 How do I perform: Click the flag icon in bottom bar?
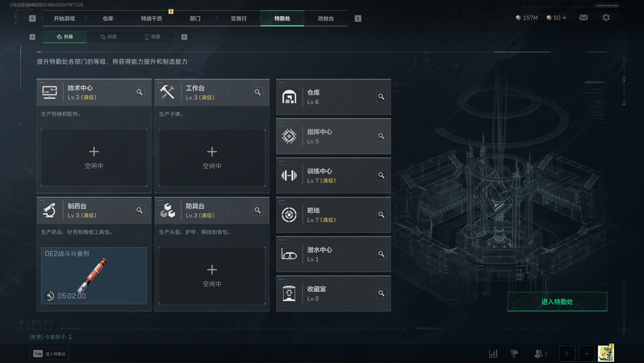pyautogui.click(x=514, y=353)
